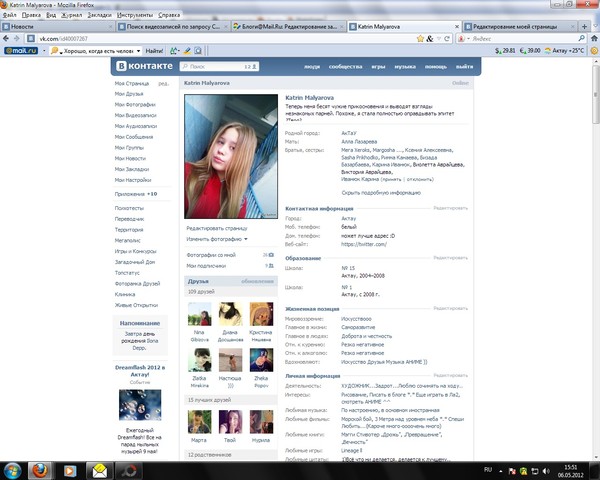Click the VKontakte logo
600x480 pixels.
pyautogui.click(x=145, y=66)
